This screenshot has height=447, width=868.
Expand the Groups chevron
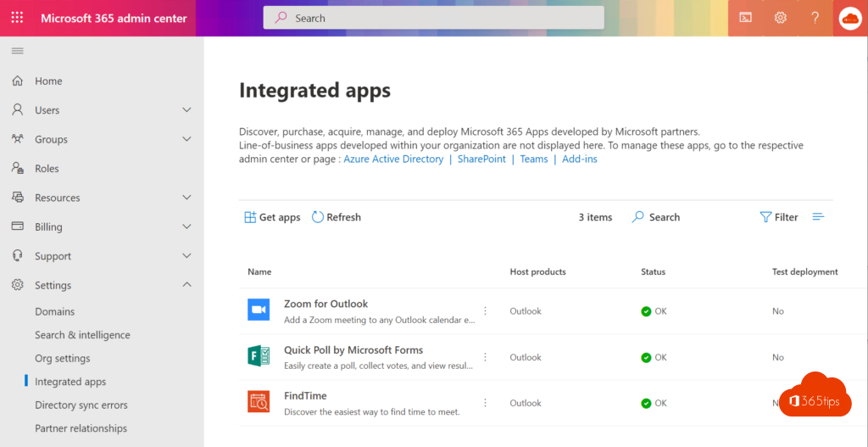(x=187, y=139)
